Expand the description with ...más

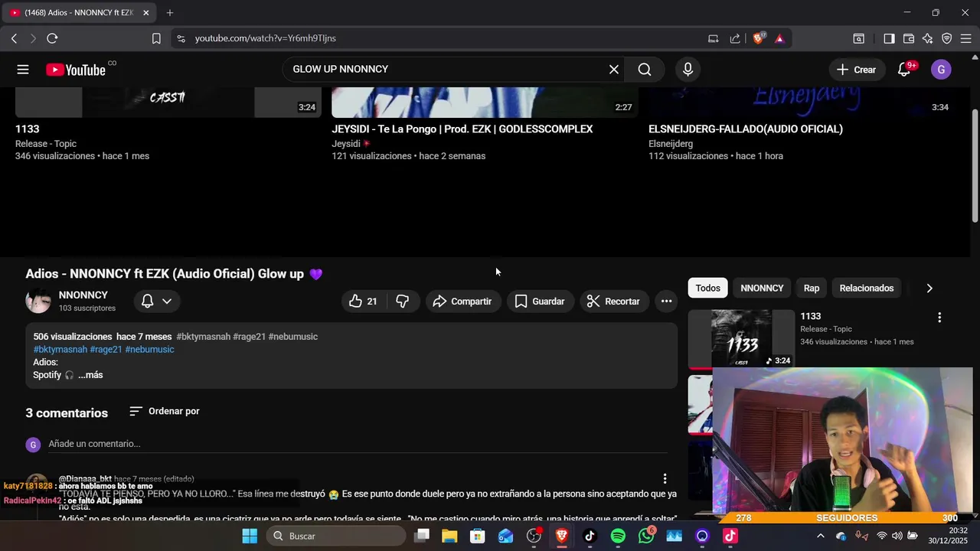(90, 375)
